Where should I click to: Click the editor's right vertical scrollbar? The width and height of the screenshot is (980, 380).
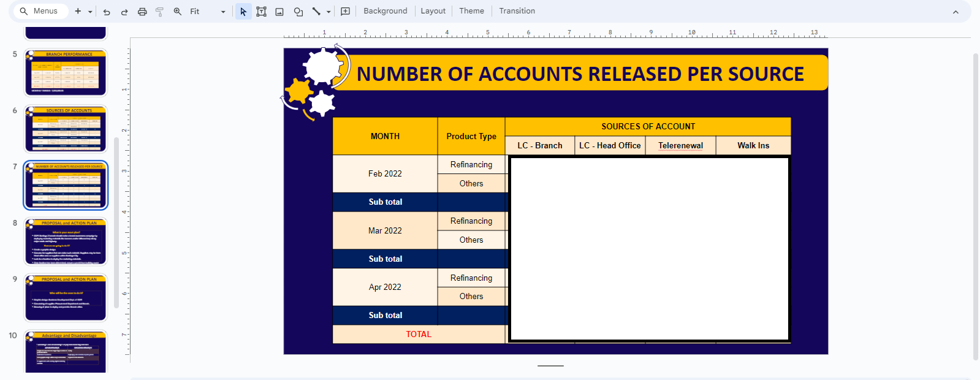tap(976, 207)
